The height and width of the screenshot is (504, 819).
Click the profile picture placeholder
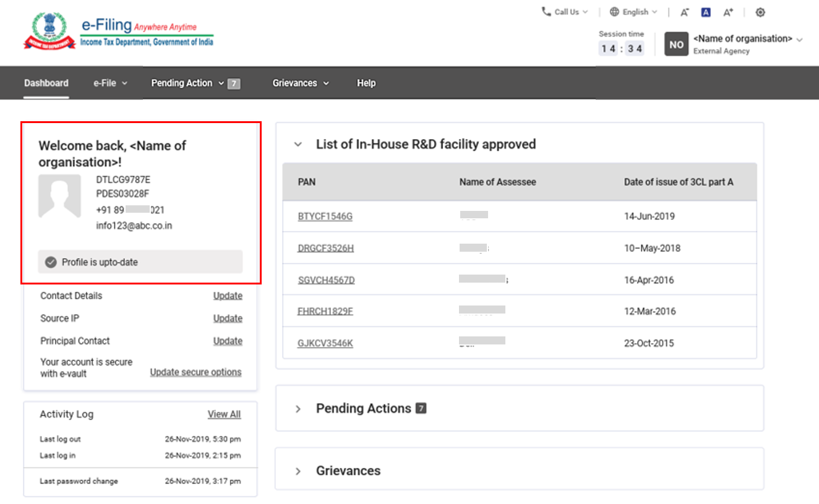[x=59, y=196]
